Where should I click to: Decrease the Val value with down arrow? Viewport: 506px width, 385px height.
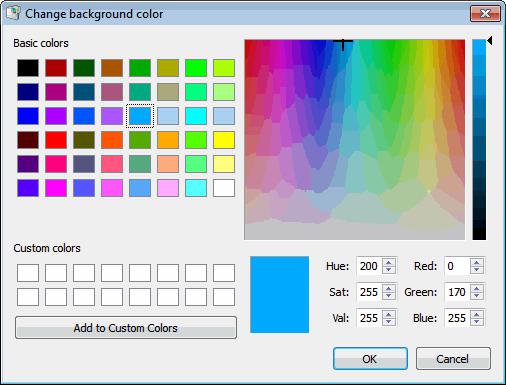(x=388, y=322)
